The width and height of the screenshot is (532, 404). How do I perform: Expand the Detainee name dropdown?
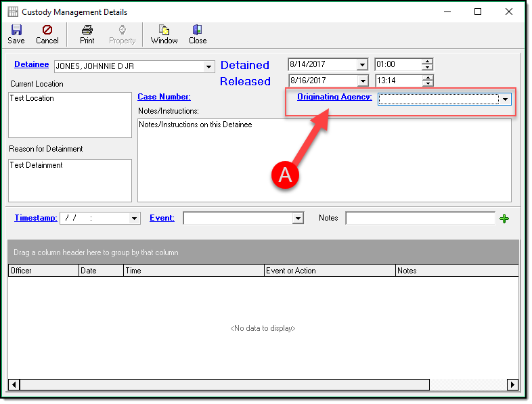click(x=209, y=66)
